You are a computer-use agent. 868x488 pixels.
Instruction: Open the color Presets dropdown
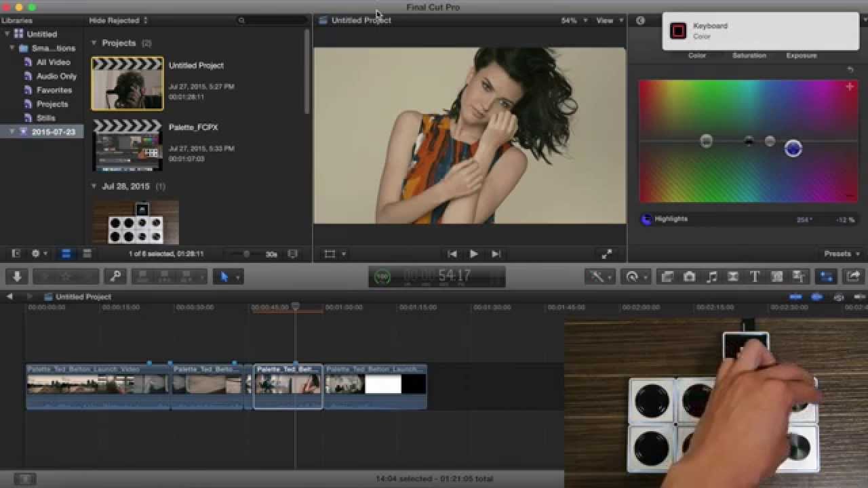(x=842, y=254)
